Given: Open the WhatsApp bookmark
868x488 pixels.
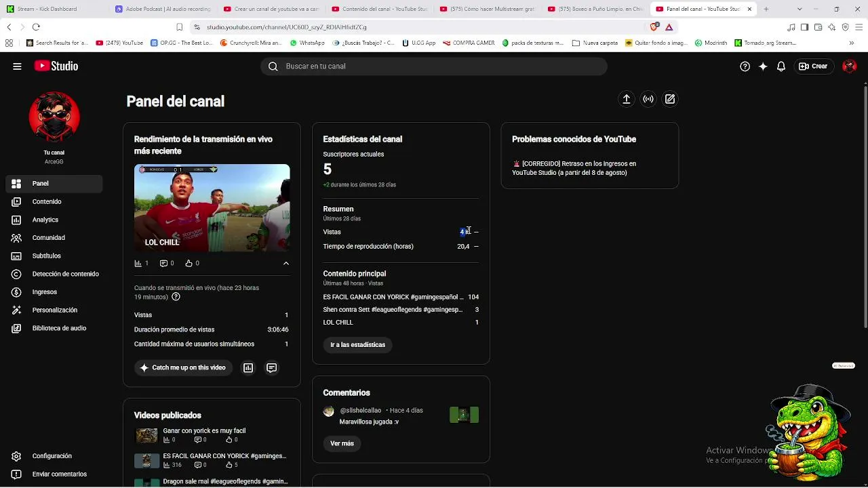Looking at the screenshot, I should coord(307,43).
